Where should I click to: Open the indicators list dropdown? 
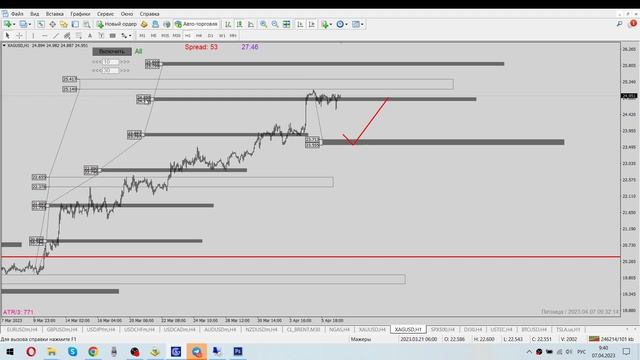(x=327, y=24)
